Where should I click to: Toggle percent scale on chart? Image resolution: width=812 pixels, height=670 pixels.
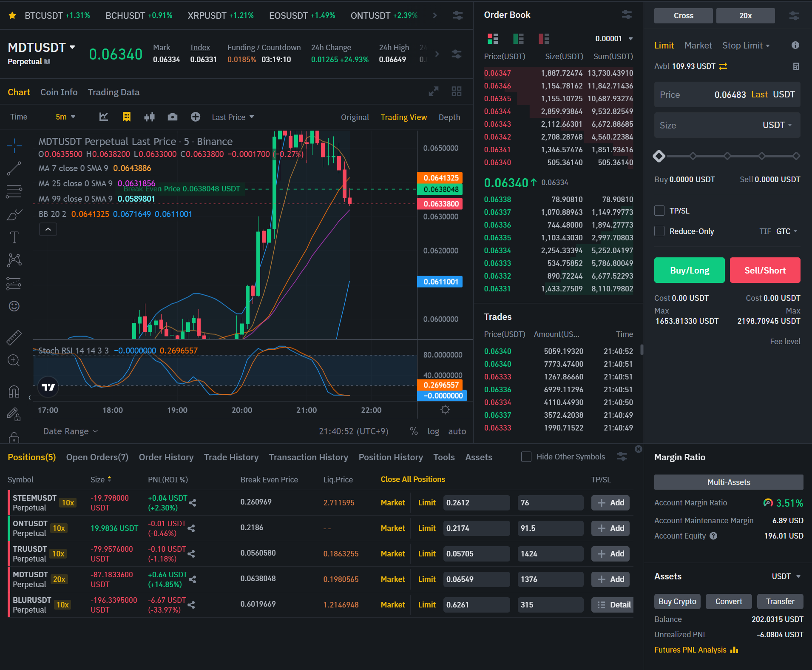pos(414,431)
